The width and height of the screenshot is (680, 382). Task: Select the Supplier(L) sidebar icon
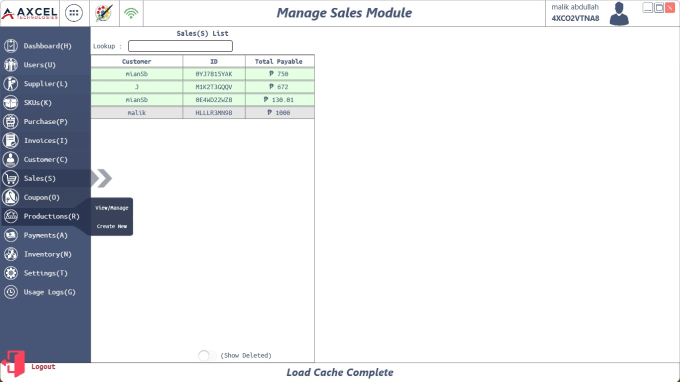(11, 84)
